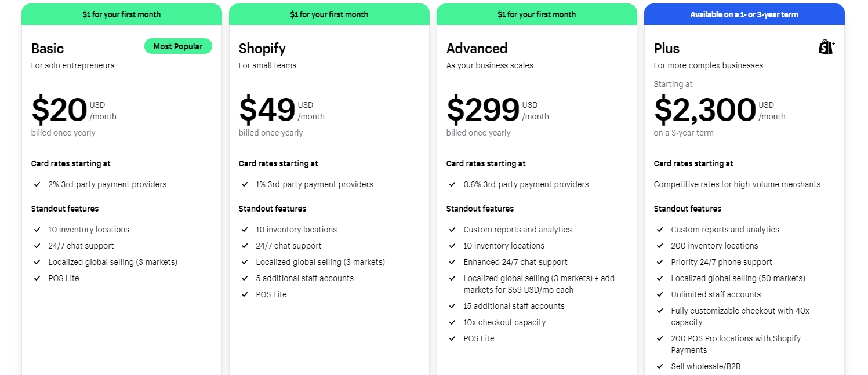Click checkmark beside Advanced Custom reports and analytics

click(x=452, y=230)
